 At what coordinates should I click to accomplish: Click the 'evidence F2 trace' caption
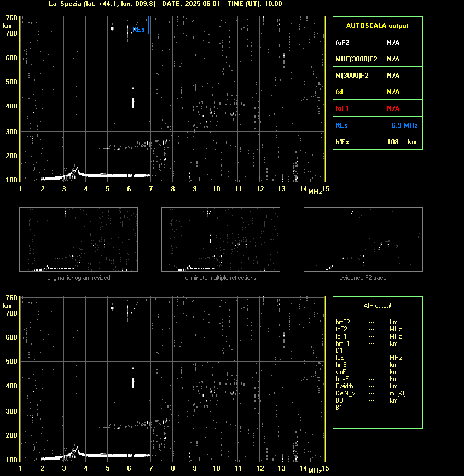click(x=363, y=278)
